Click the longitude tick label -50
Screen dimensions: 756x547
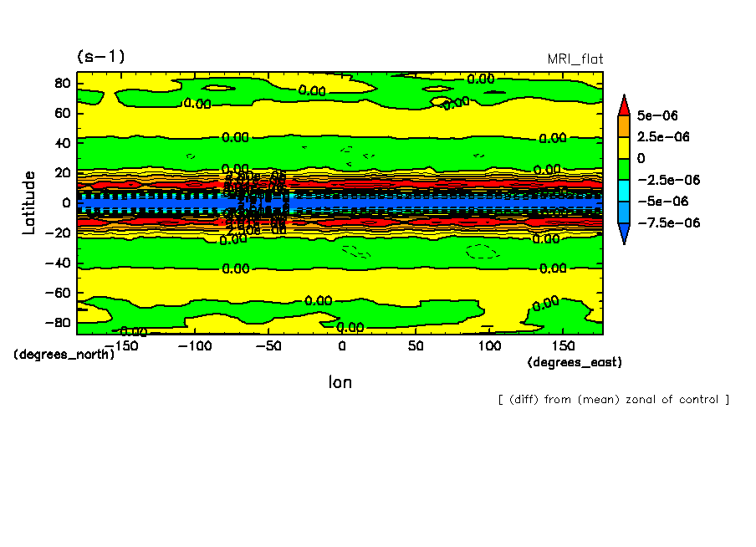point(268,346)
